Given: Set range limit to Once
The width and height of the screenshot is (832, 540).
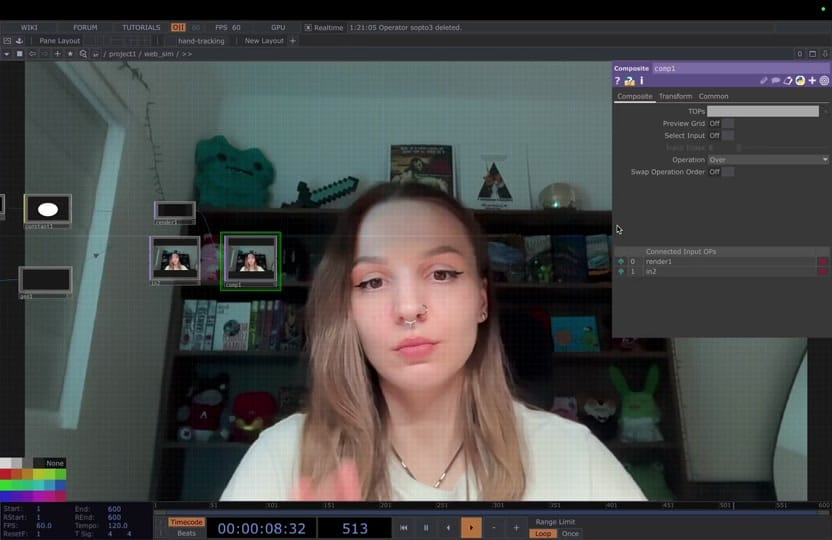Looking at the screenshot, I should (570, 534).
